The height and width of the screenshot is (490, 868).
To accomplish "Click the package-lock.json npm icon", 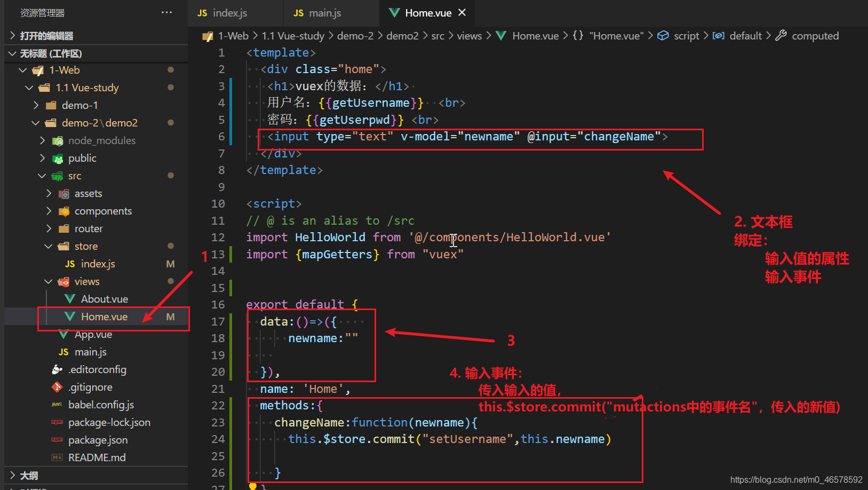I will (x=57, y=422).
